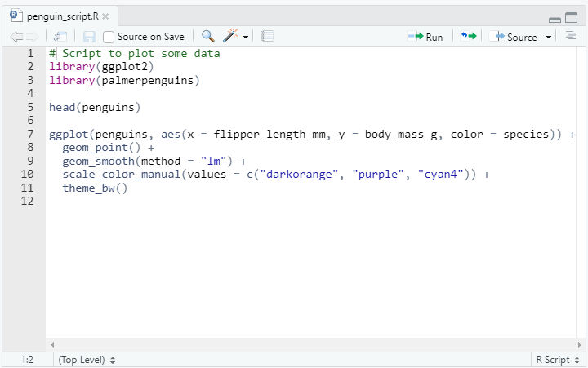
Task: Click the re-run previous code region icon
Action: coord(468,37)
